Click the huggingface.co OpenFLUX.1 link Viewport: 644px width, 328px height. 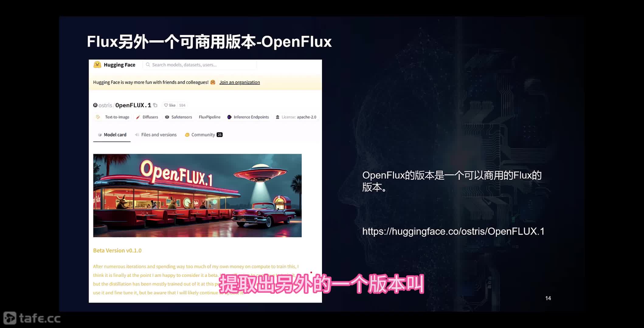pos(453,231)
